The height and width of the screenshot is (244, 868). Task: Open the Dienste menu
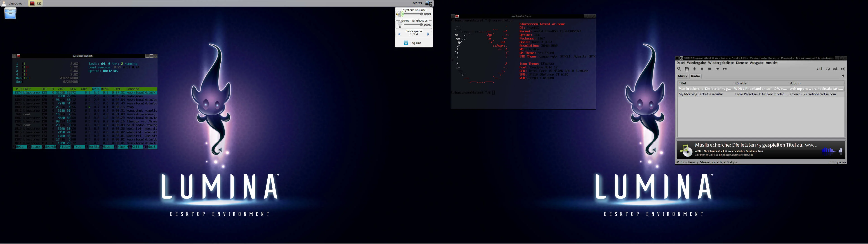tap(742, 63)
